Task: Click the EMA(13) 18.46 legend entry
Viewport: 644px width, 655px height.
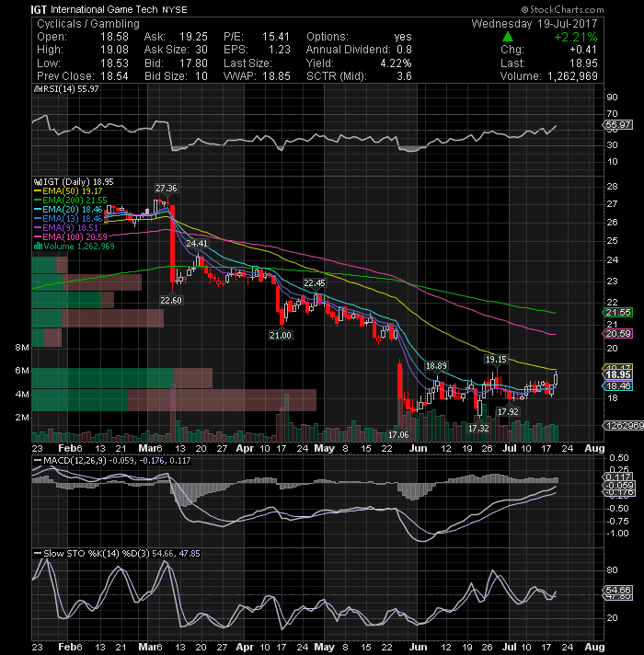Action: 68,218
